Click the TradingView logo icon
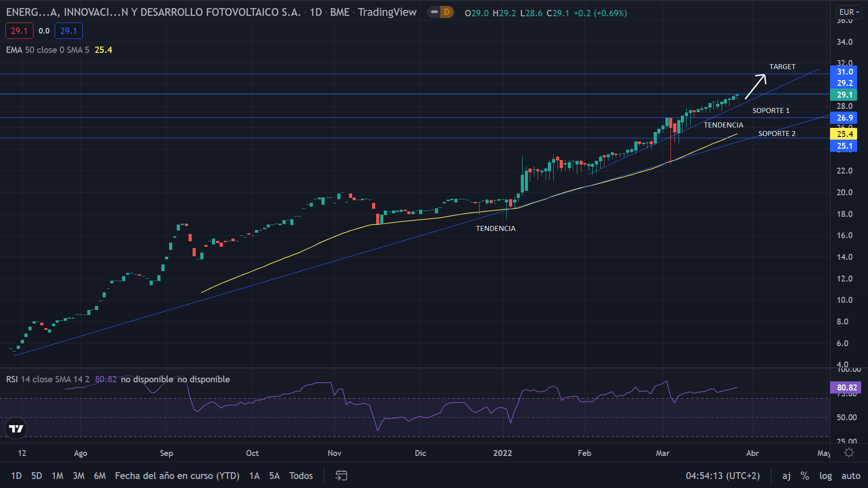 [x=16, y=428]
